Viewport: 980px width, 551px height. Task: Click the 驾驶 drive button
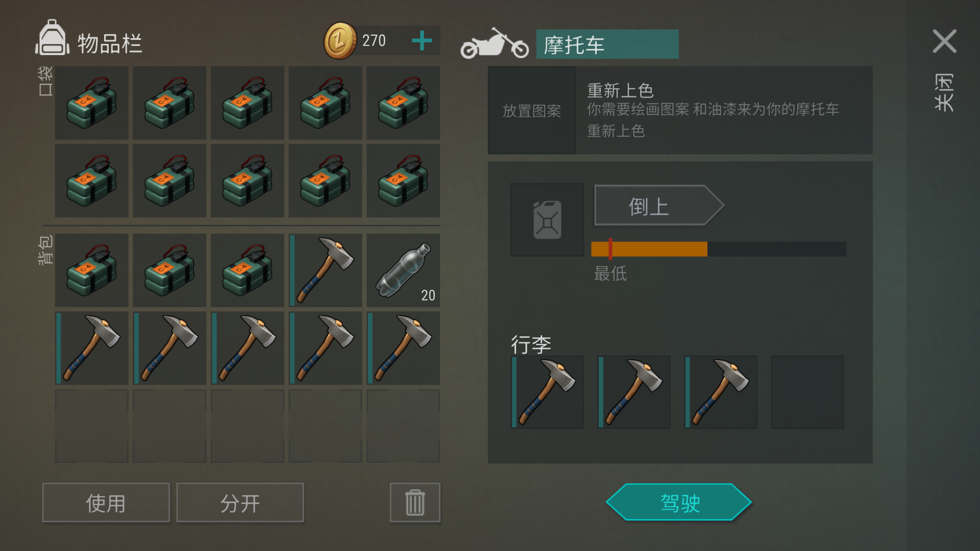679,502
